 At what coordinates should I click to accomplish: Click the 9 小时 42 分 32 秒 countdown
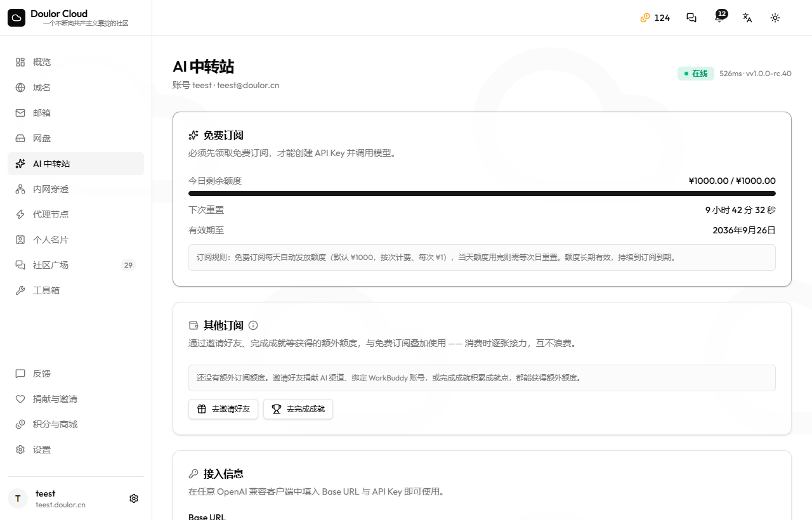pyautogui.click(x=740, y=210)
